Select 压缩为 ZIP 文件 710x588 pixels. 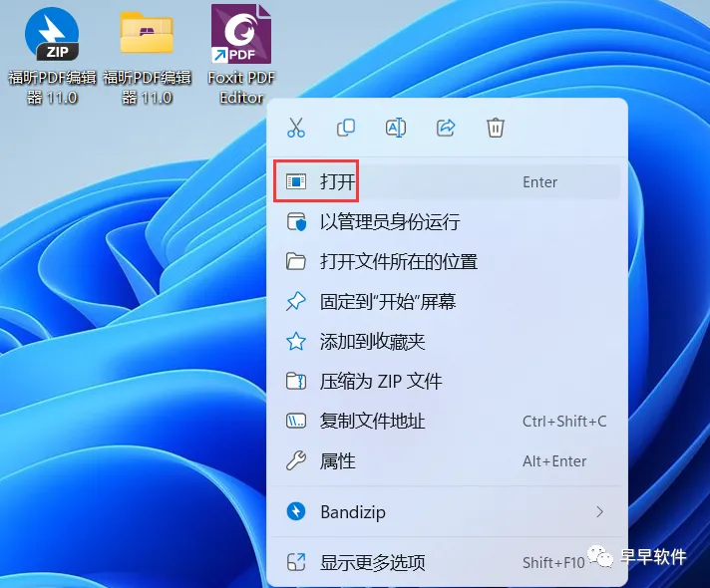tap(447, 381)
